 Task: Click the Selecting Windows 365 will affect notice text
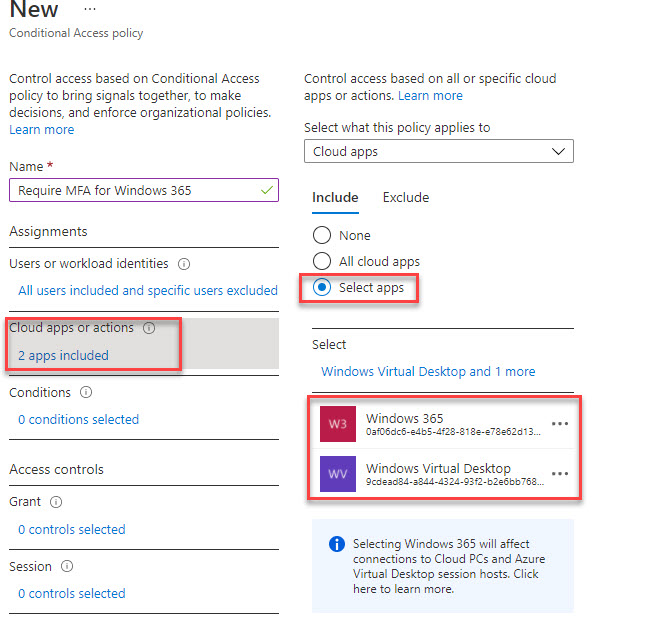click(449, 567)
